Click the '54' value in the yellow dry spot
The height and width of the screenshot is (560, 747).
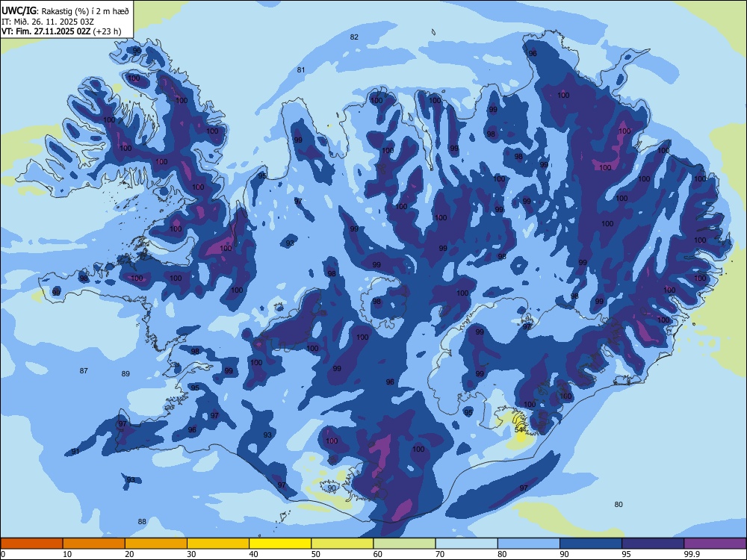point(519,429)
